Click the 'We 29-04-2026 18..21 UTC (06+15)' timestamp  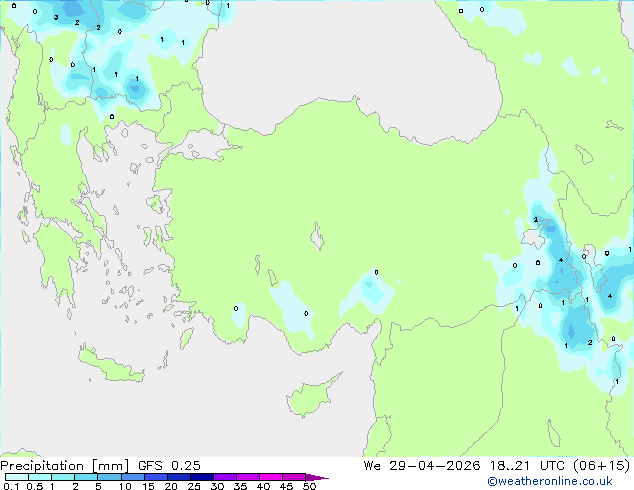(x=497, y=466)
